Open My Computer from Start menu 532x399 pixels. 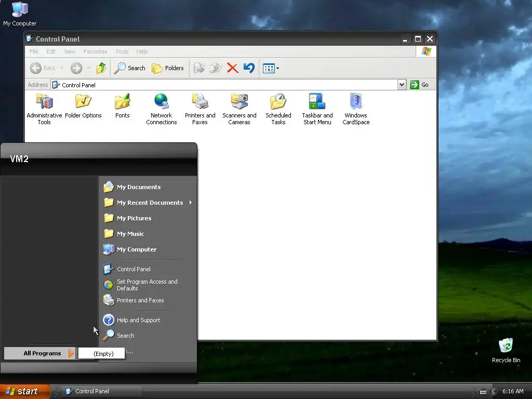coord(148,249)
